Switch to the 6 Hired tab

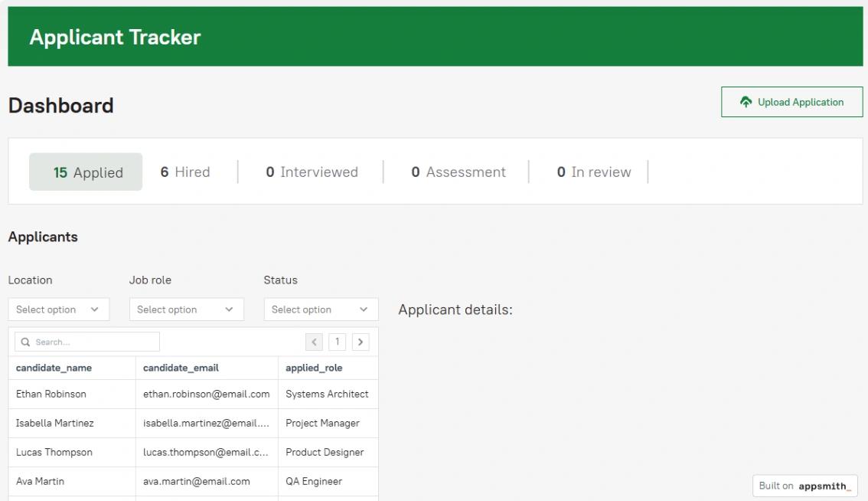coord(185,172)
